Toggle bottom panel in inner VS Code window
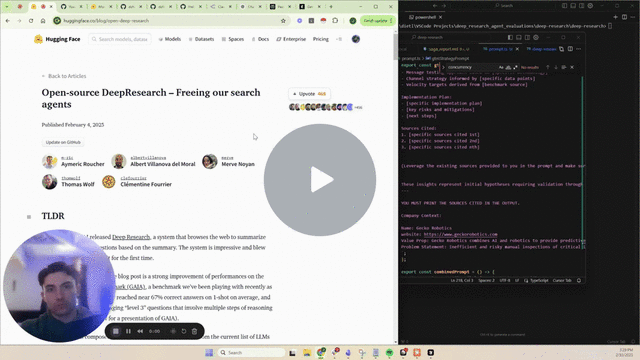Viewport: 640px width, 360px height. (519, 38)
